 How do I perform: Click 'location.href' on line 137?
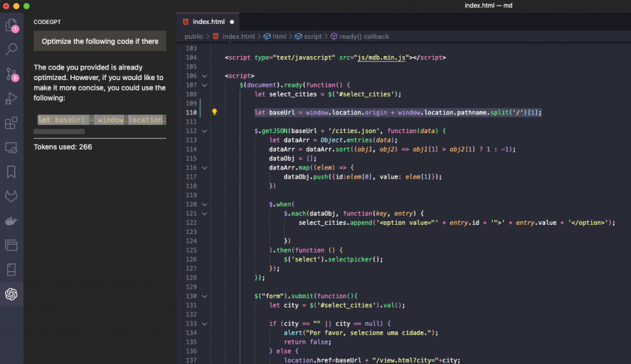pyautogui.click(x=307, y=360)
